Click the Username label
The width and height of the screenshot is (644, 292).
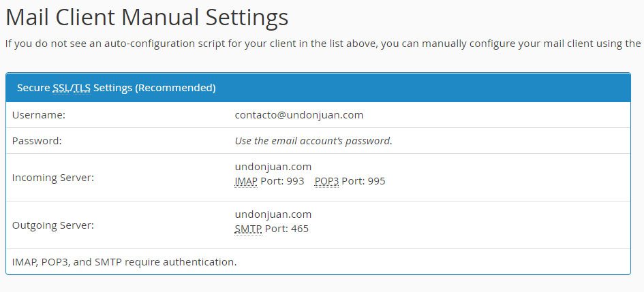(x=39, y=115)
